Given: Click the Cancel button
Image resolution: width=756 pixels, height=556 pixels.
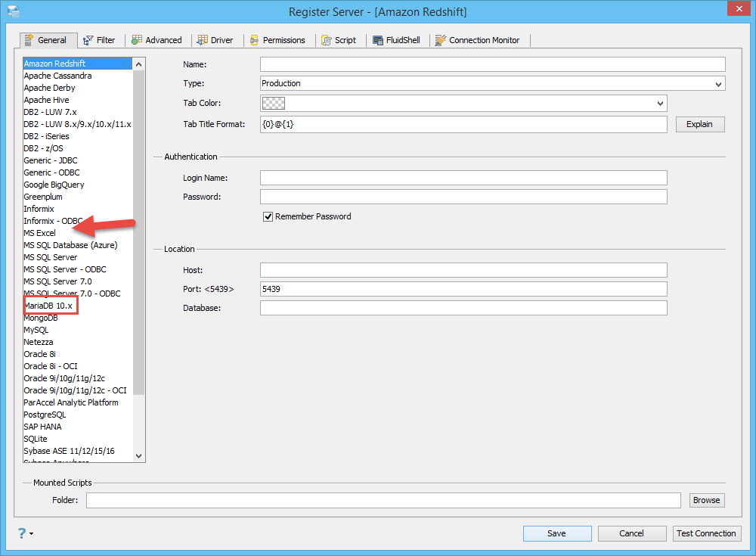Looking at the screenshot, I should click(x=632, y=533).
